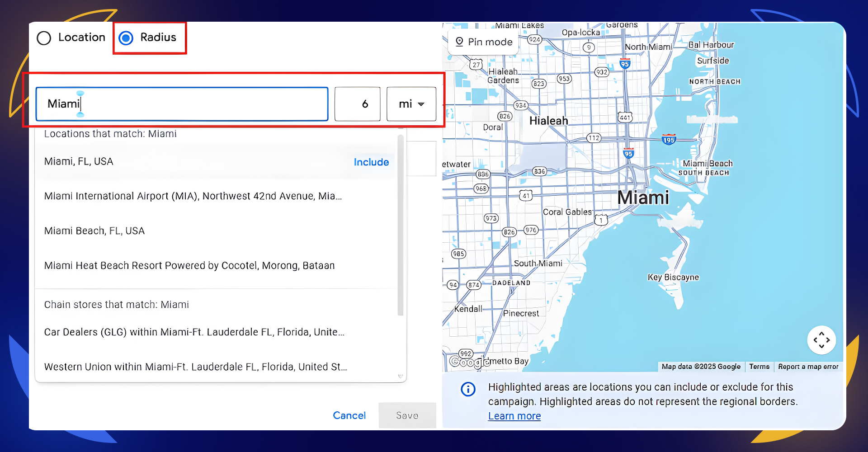Select the Radius radio button

pos(125,38)
